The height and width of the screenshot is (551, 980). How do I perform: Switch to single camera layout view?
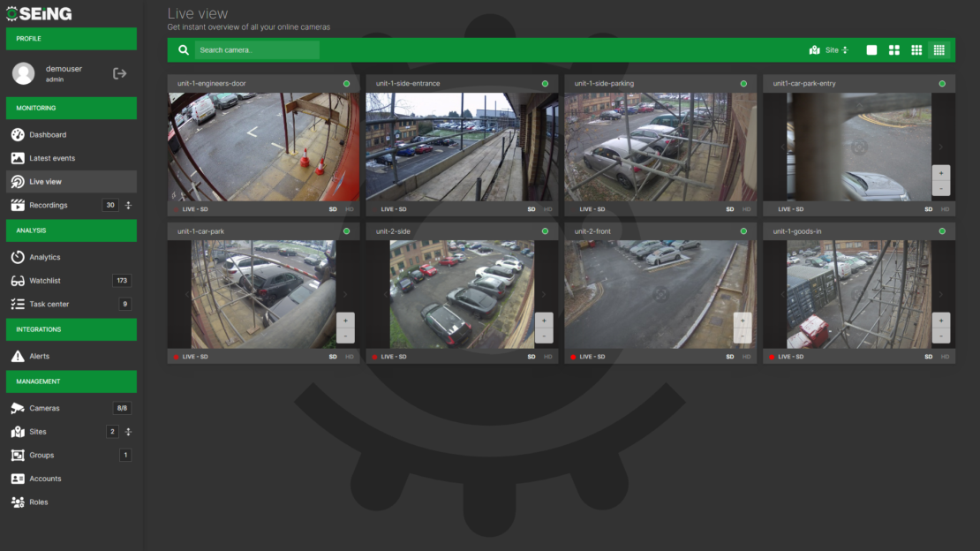pos(871,49)
